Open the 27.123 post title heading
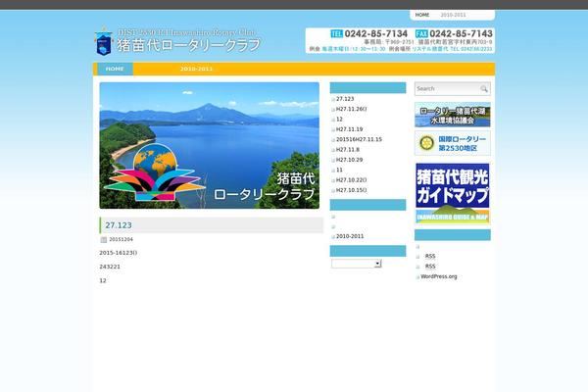 coord(119,225)
